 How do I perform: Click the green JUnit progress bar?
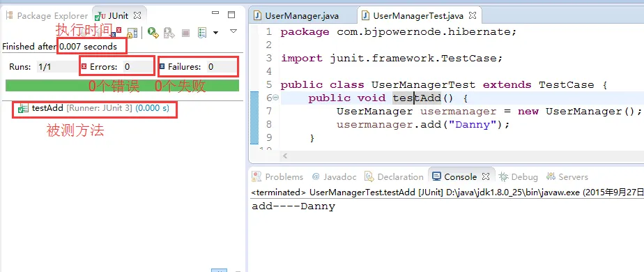point(123,86)
